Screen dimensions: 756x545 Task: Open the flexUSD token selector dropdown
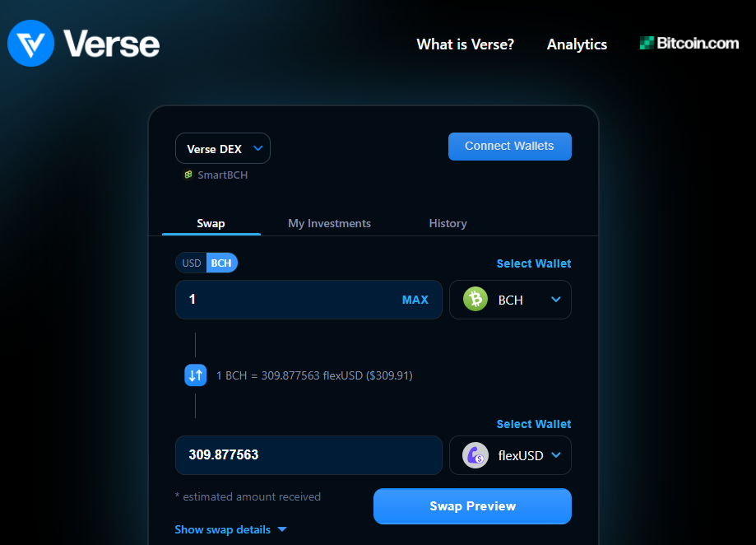tap(510, 455)
